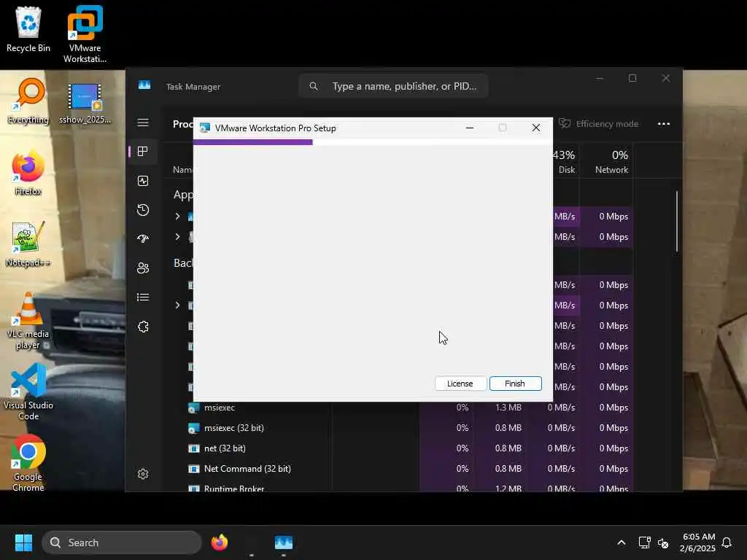Open the notifications bell
The height and width of the screenshot is (560, 747).
click(x=727, y=542)
